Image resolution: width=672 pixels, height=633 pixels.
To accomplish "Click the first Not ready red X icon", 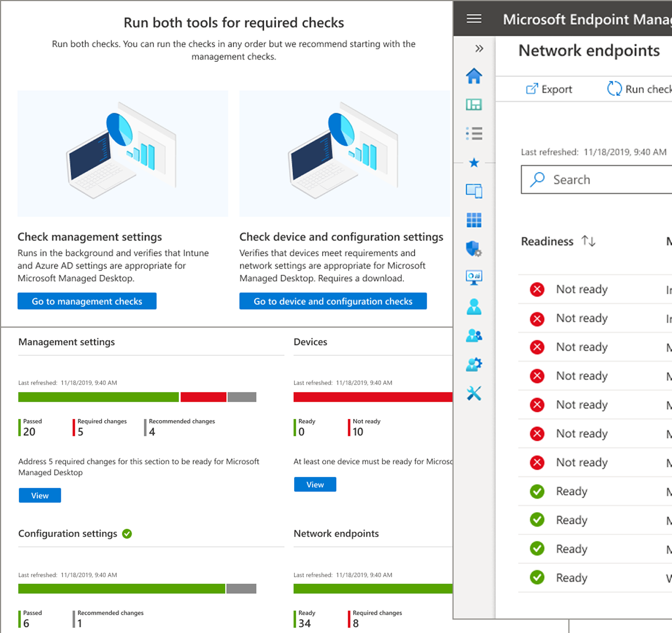I will (537, 289).
